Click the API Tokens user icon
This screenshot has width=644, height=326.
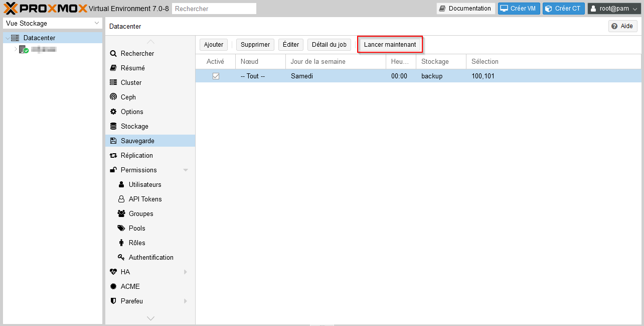point(121,199)
